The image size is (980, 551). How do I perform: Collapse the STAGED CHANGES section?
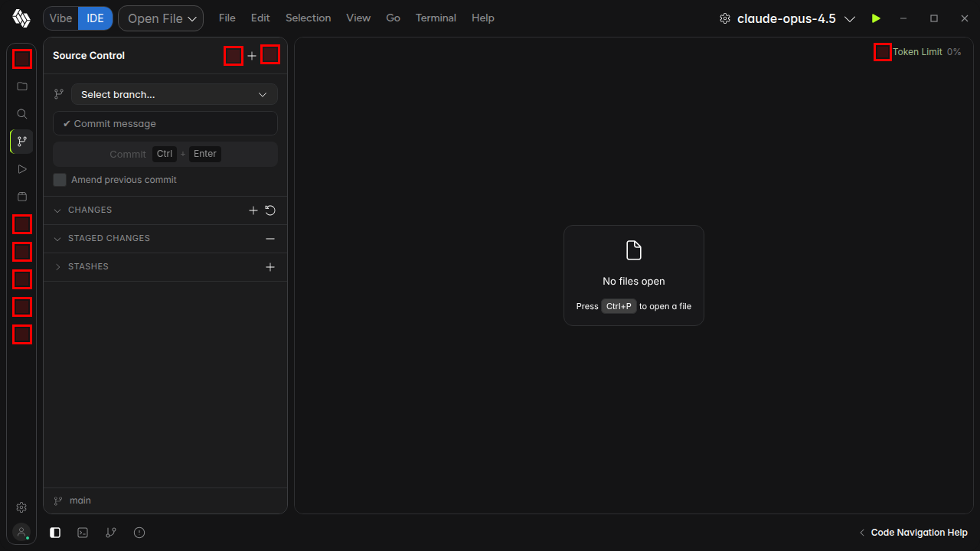(57, 239)
